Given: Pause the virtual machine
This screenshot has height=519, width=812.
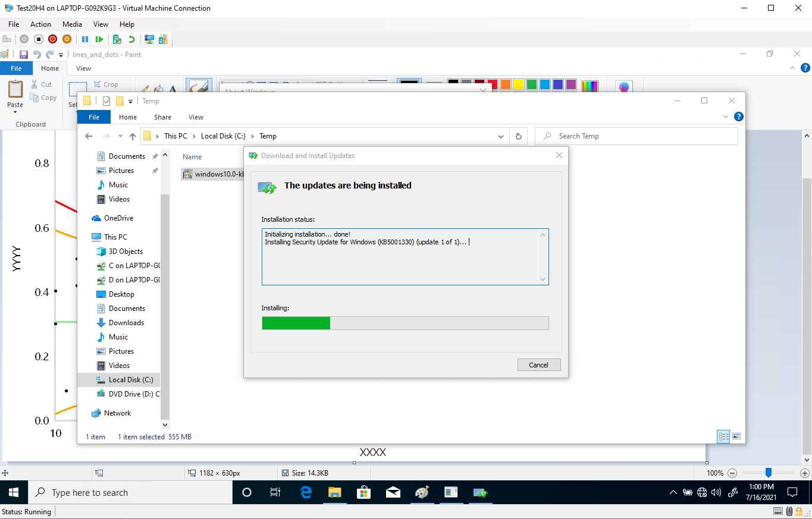Looking at the screenshot, I should click(85, 39).
